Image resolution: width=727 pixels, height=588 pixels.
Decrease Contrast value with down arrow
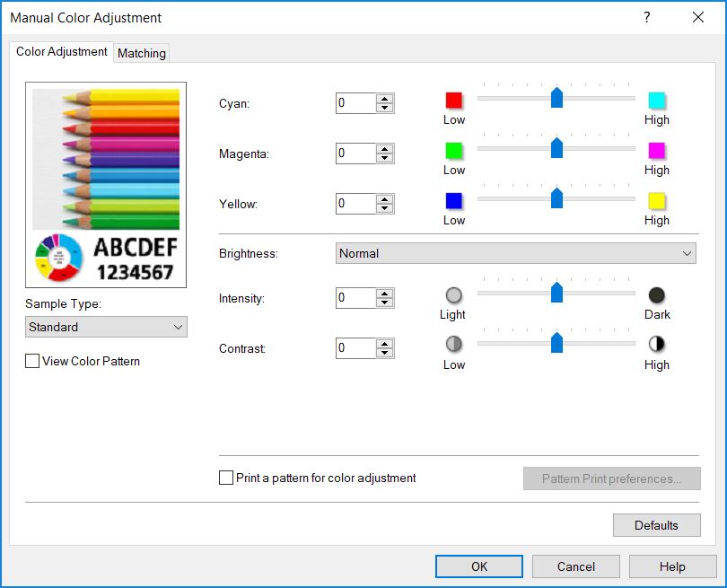point(385,353)
